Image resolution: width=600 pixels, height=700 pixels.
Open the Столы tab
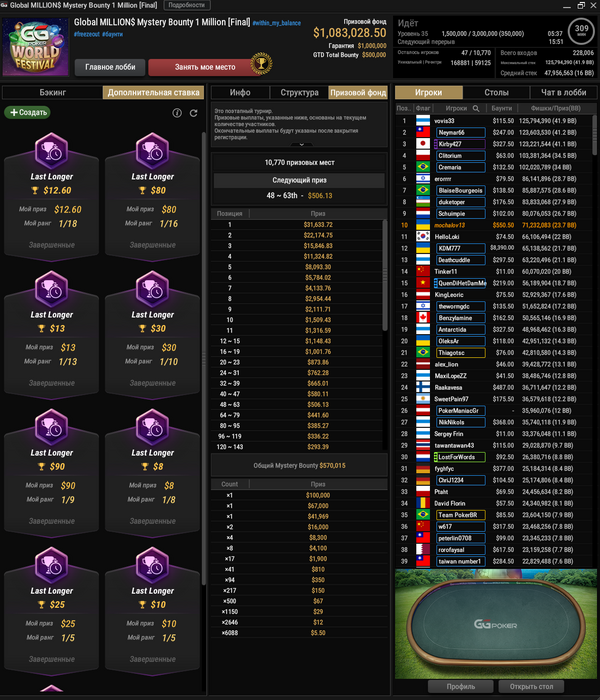pos(496,92)
